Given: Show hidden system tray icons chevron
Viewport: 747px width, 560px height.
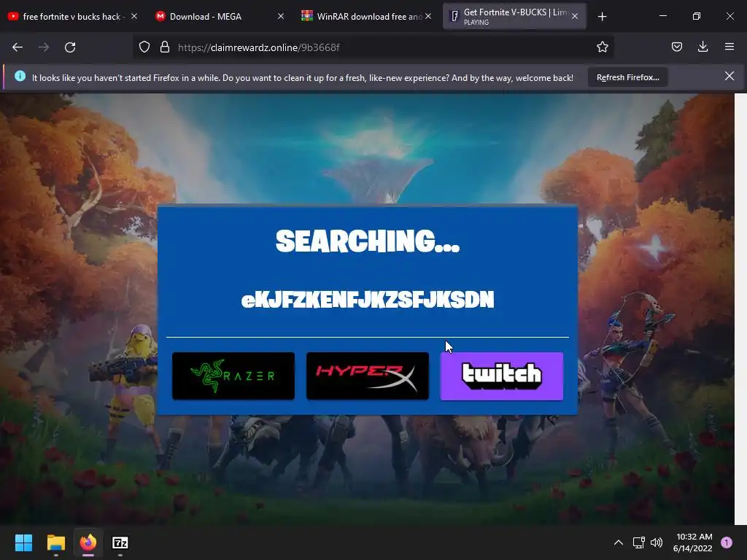Looking at the screenshot, I should click(619, 542).
